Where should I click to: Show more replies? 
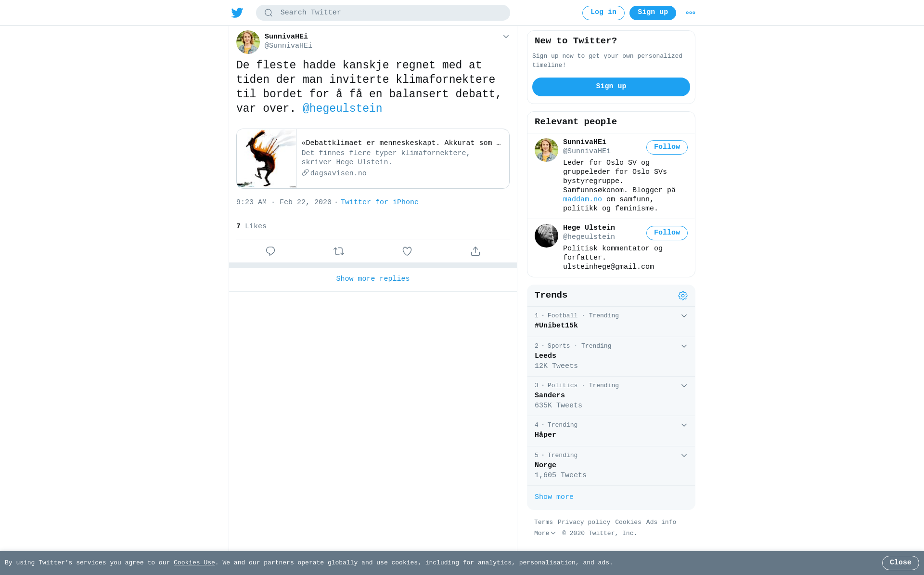coord(373,279)
